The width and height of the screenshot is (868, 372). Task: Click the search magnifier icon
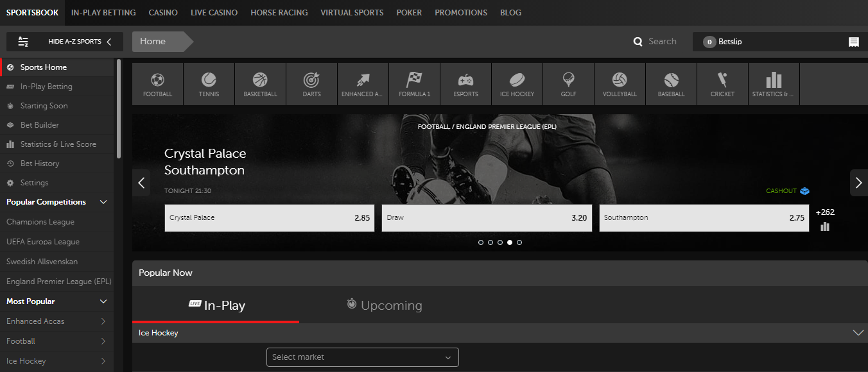638,42
